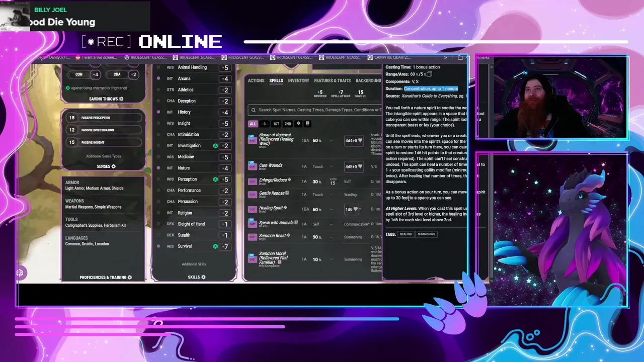Screen dimensions: 644x362
Task: Open the Healing Spirit spell name
Action: (x=271, y=208)
